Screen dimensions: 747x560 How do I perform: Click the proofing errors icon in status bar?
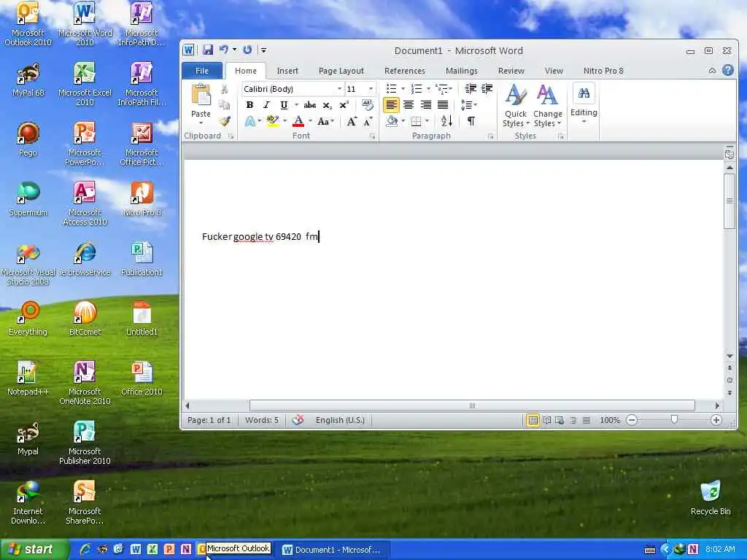tap(298, 420)
